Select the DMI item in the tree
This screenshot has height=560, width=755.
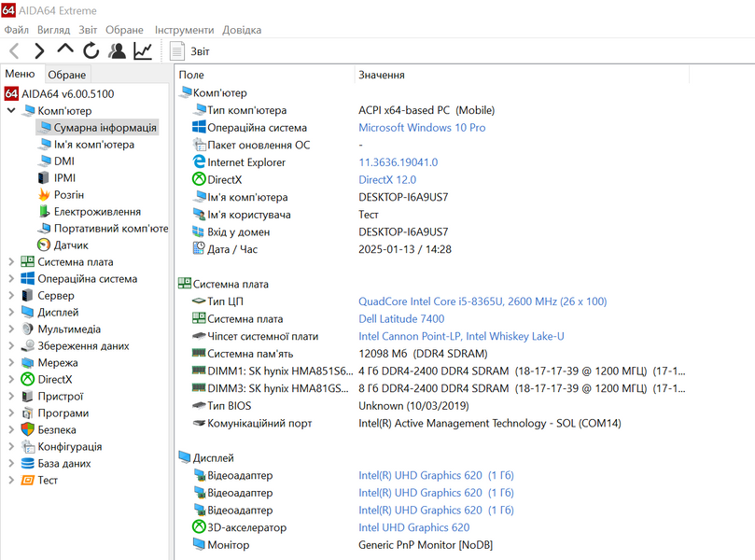57,161
